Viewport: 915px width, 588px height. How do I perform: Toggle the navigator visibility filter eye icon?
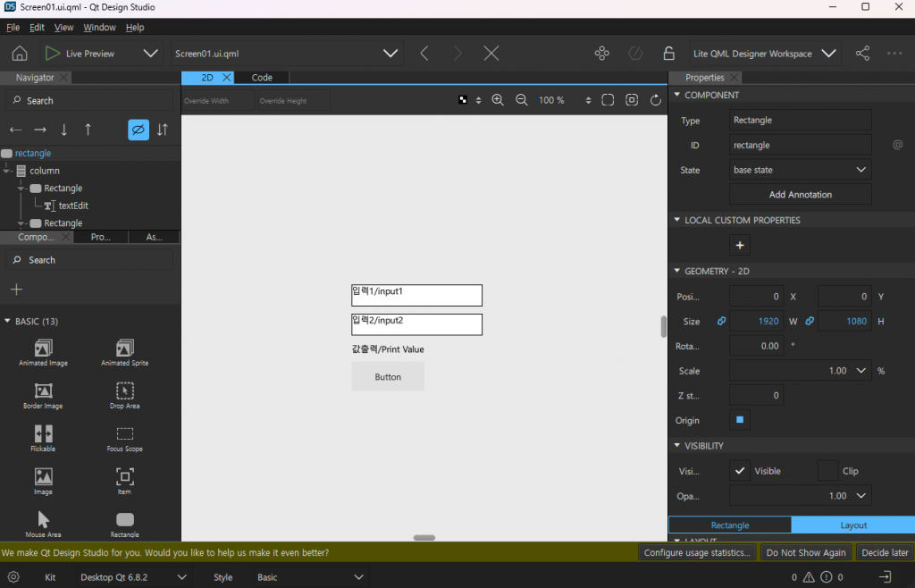138,130
